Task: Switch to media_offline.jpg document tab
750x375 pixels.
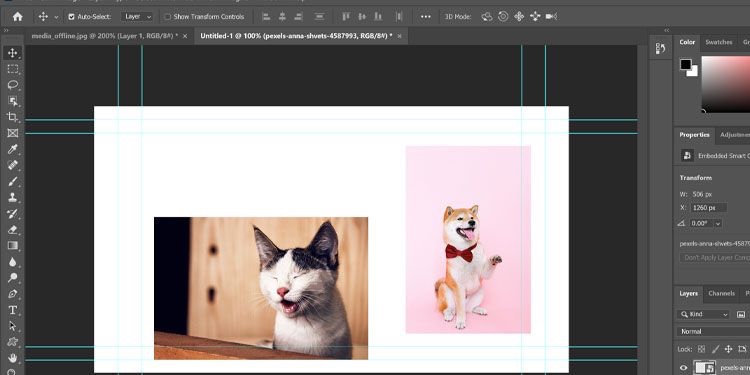Action: (105, 36)
